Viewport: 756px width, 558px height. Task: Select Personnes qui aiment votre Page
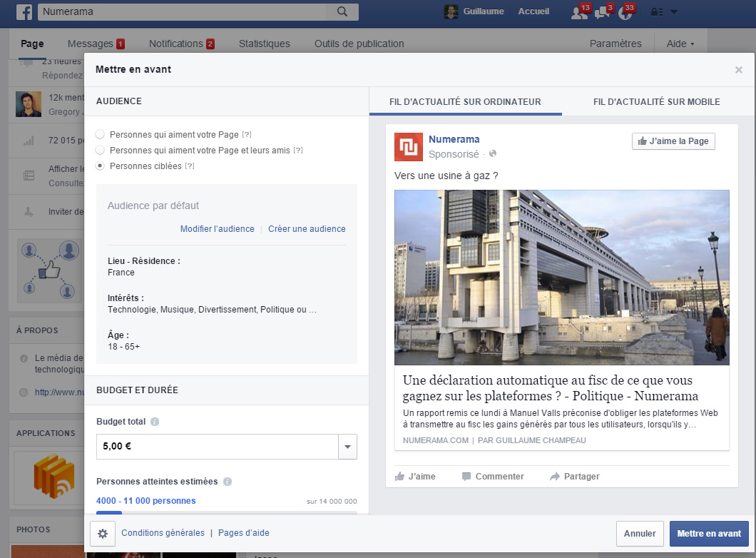(100, 134)
